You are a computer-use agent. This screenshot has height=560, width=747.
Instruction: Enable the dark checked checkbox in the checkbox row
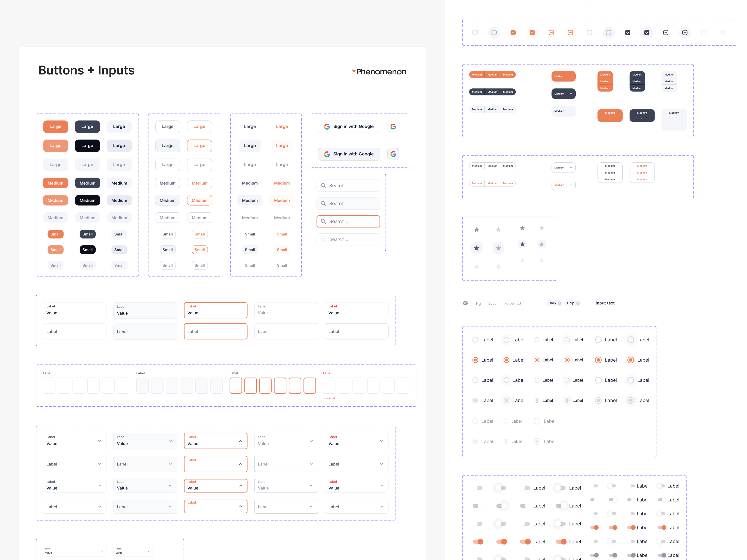coord(628,32)
